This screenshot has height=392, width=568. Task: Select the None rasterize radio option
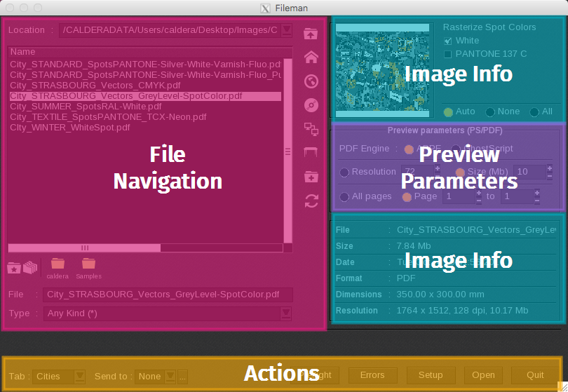[490, 111]
